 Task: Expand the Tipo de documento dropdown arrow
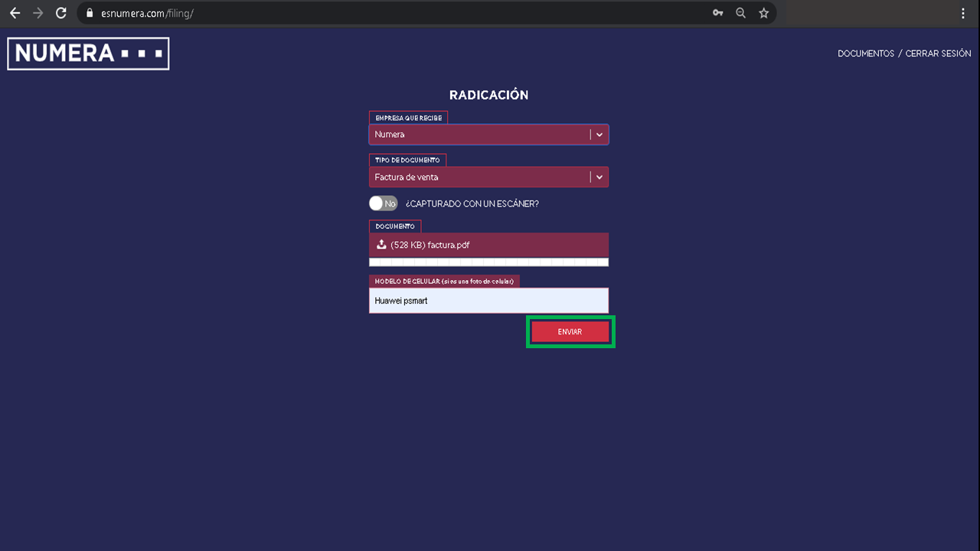click(599, 178)
